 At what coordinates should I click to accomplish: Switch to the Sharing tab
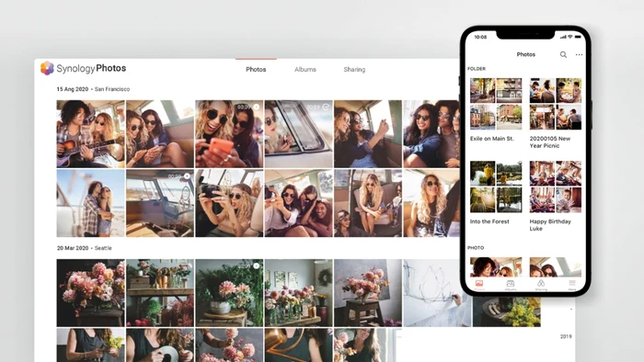click(354, 69)
